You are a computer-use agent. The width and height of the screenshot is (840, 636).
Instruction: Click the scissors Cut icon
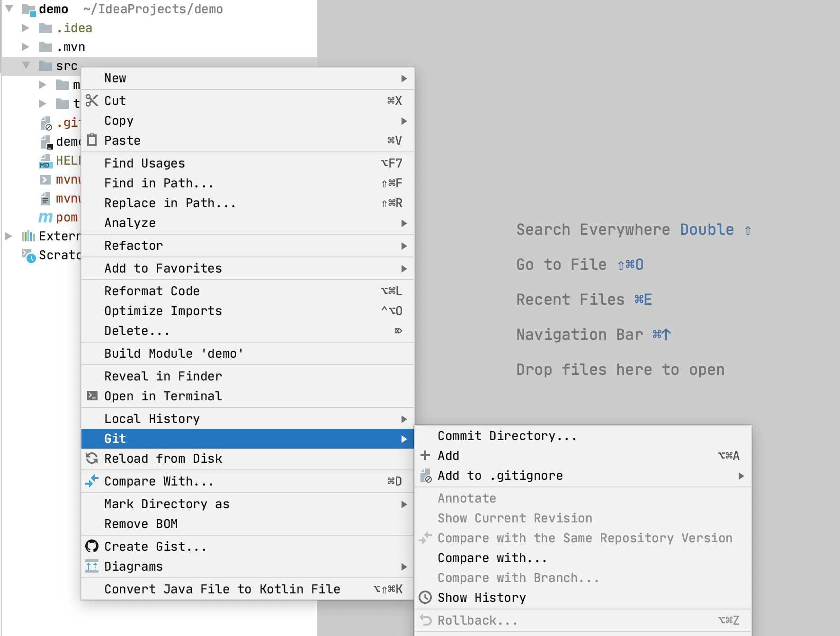tap(92, 100)
